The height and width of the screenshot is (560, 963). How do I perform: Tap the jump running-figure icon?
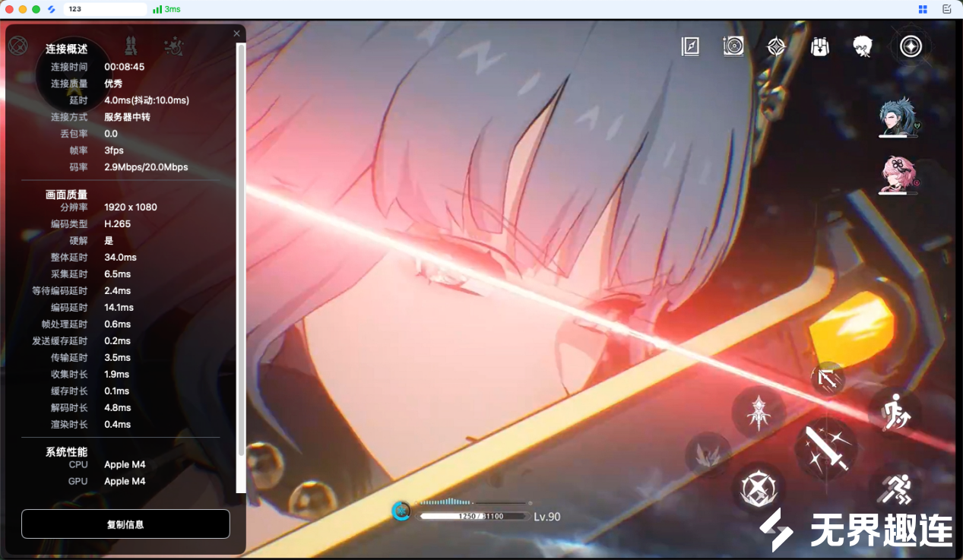(895, 413)
